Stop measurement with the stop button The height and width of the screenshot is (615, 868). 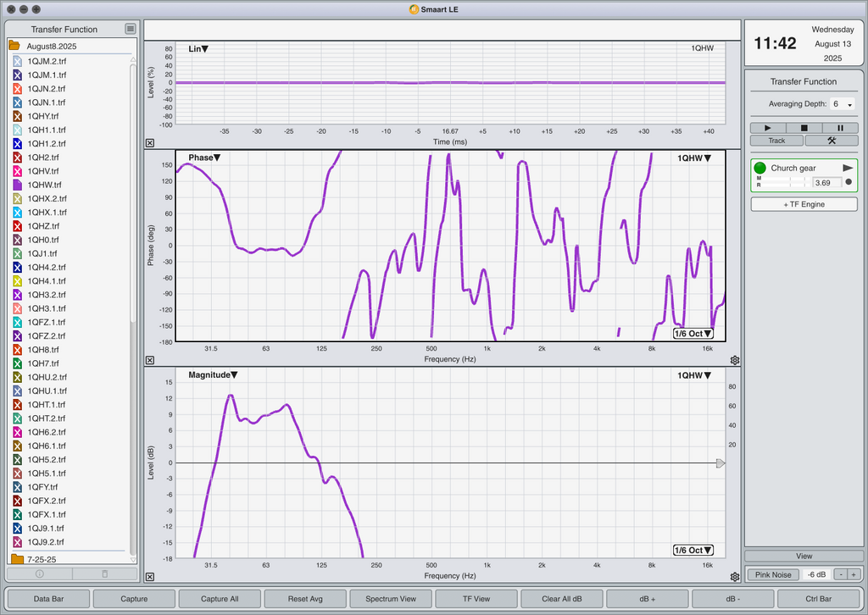coord(804,128)
